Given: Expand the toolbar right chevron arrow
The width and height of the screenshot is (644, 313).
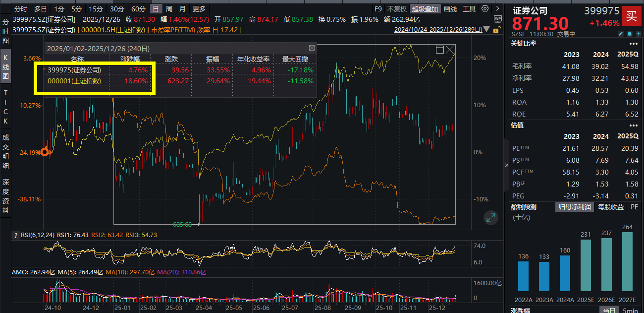Looking at the screenshot, I should [497, 8].
